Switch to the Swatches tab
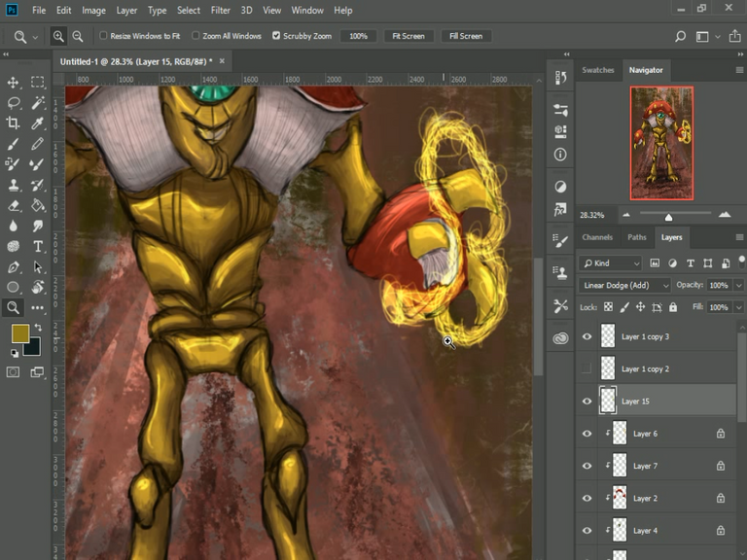The image size is (747, 560). [x=598, y=70]
